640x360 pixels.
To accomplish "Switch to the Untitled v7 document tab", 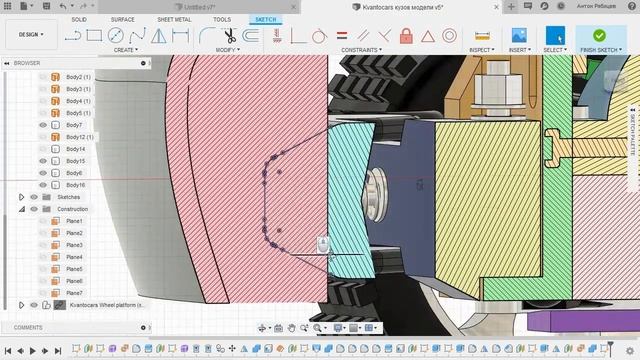I will pos(199,7).
